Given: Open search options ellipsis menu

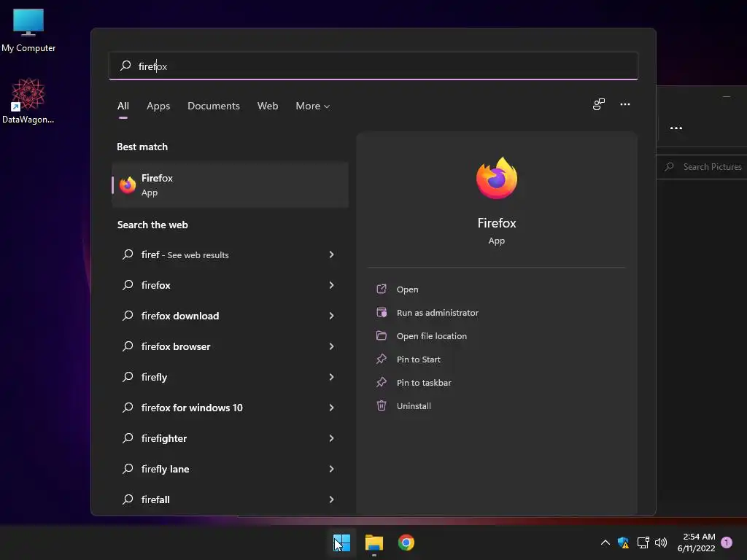Looking at the screenshot, I should point(625,104).
